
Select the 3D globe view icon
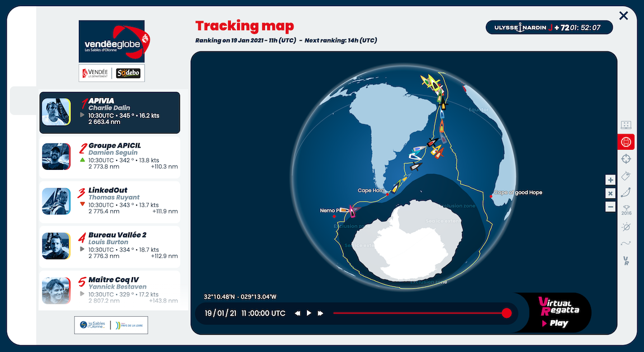pos(626,142)
